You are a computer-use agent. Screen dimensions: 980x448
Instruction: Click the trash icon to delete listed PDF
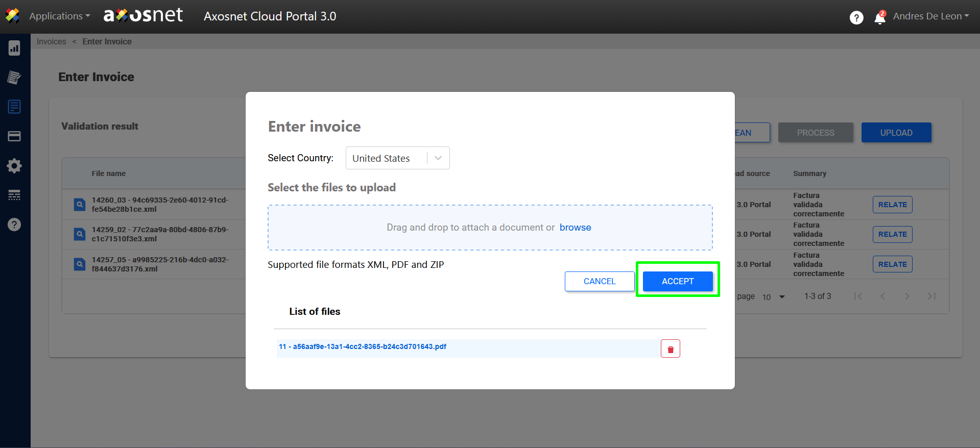tap(670, 349)
